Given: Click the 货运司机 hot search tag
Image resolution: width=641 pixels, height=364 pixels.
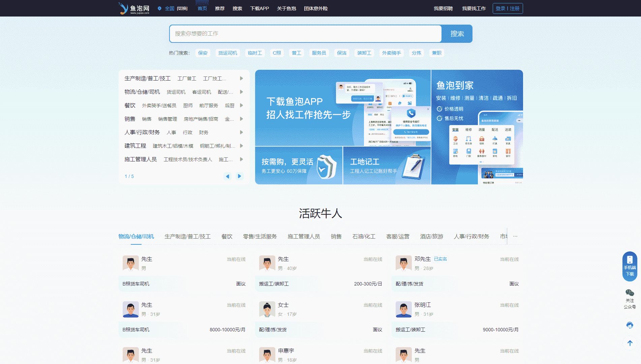Looking at the screenshot, I should pyautogui.click(x=228, y=53).
